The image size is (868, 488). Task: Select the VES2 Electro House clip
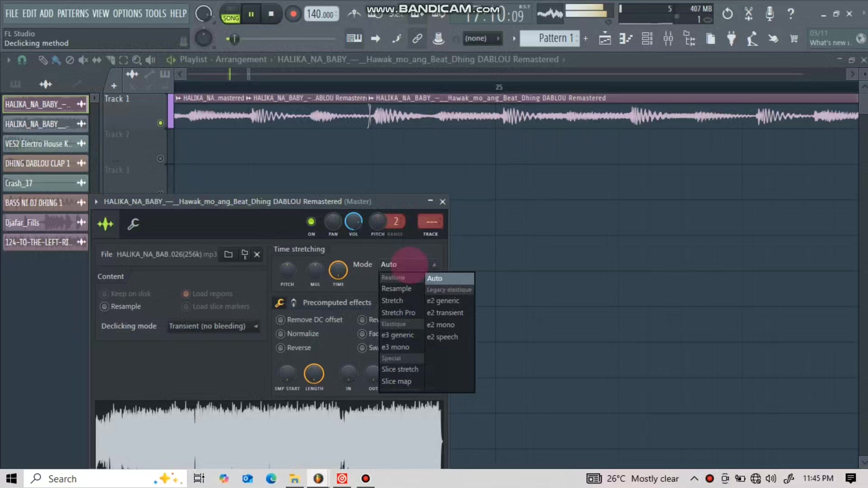(x=45, y=144)
